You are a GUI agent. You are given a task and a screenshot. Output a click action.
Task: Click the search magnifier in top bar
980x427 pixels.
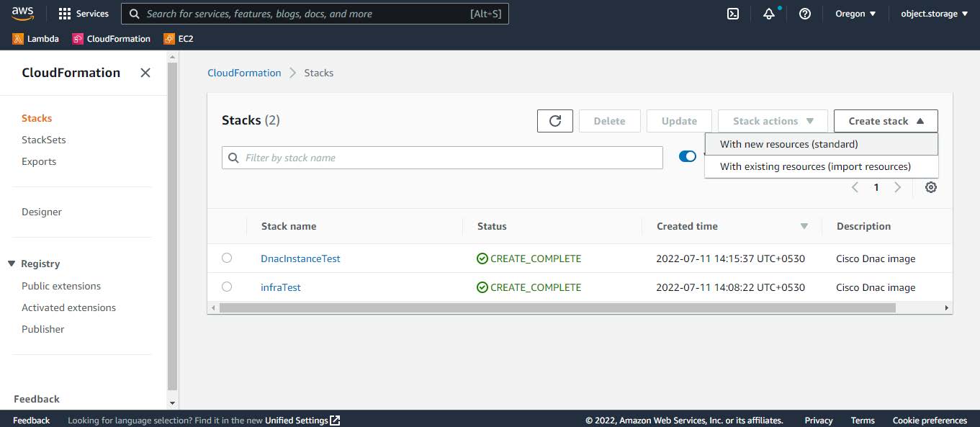(134, 14)
